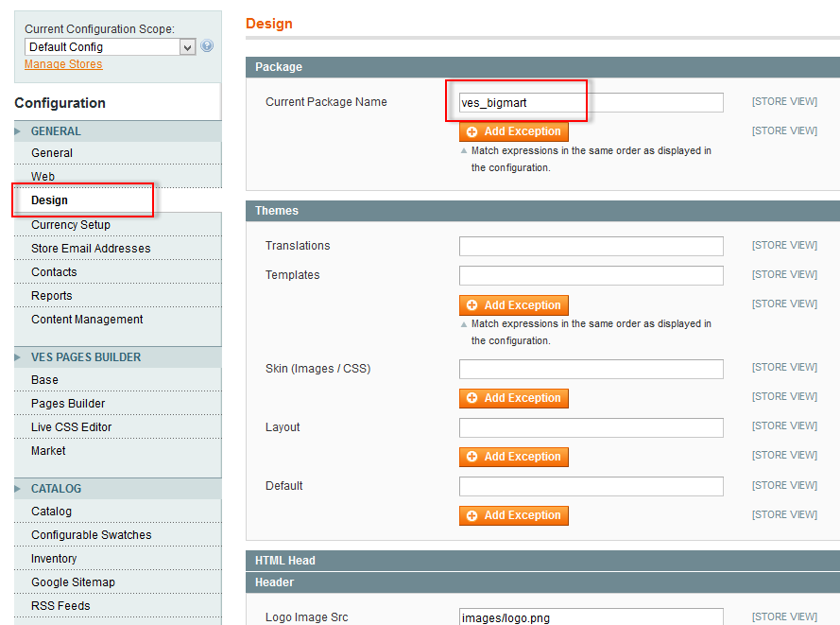Add Exception under Current Package Name

point(514,131)
